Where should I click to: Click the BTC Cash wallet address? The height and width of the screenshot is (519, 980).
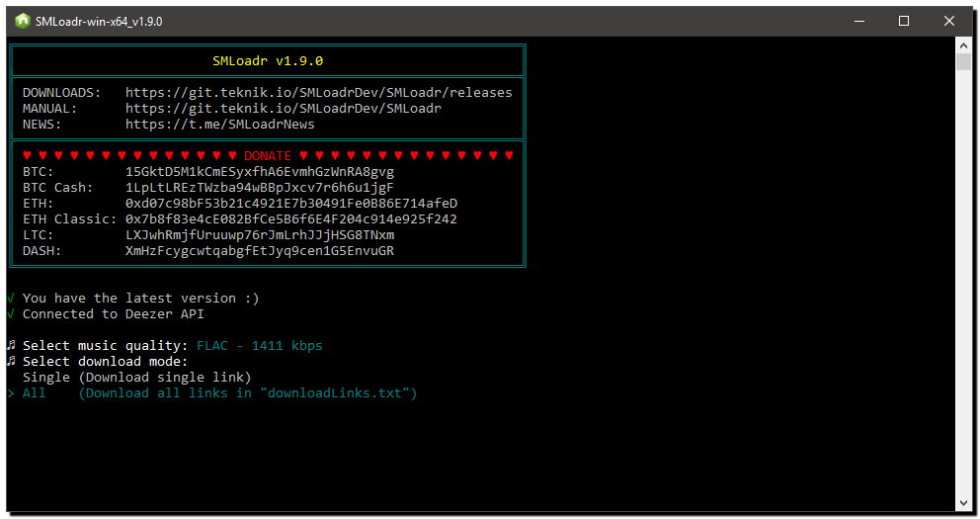coord(260,188)
